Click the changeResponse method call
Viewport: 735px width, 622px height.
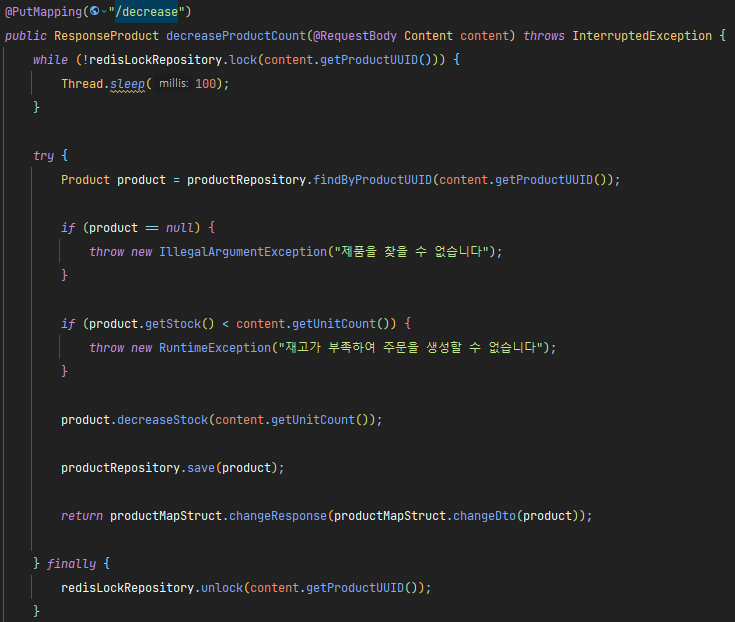click(278, 516)
